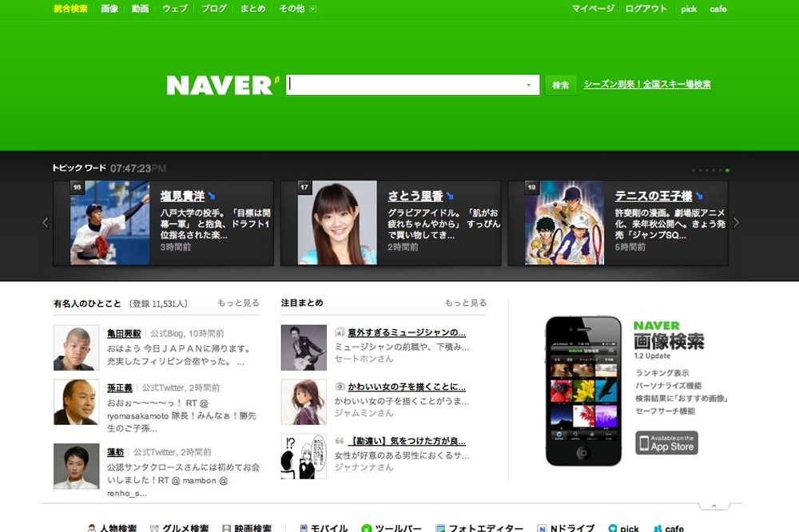The height and width of the screenshot is (532, 799).
Task: Click the article type icon beside 意外すぎるミュージシャンの
Action: (x=340, y=332)
